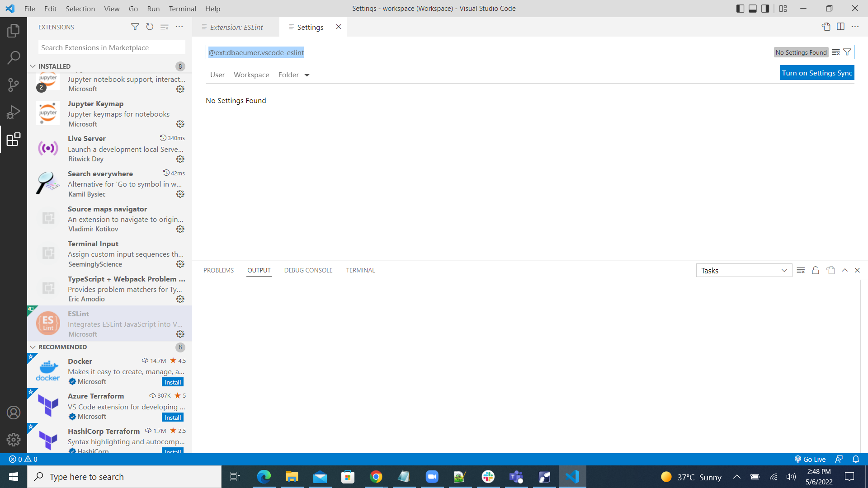This screenshot has width=868, height=488.
Task: Install the Docker extension
Action: pyautogui.click(x=172, y=382)
